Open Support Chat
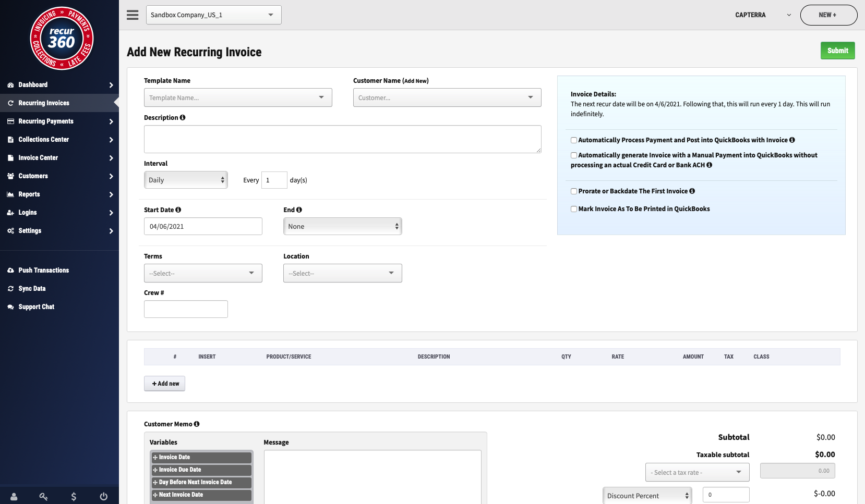 36,306
